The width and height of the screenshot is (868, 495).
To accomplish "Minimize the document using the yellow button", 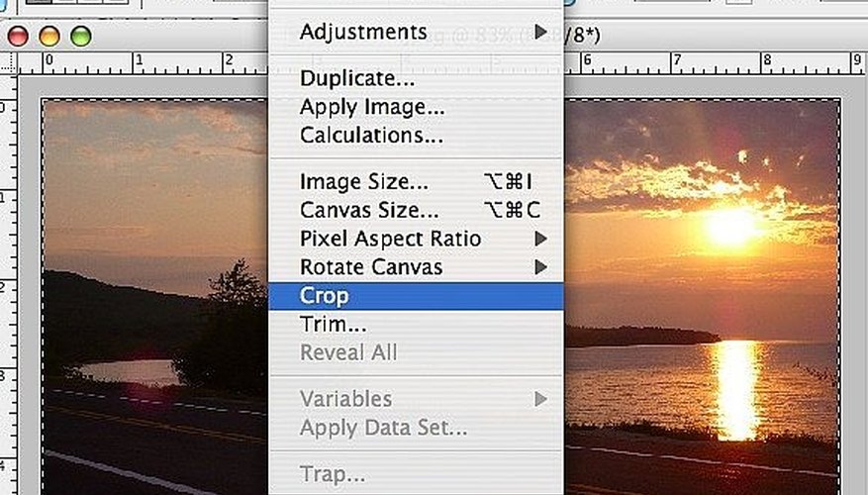I will tap(49, 37).
